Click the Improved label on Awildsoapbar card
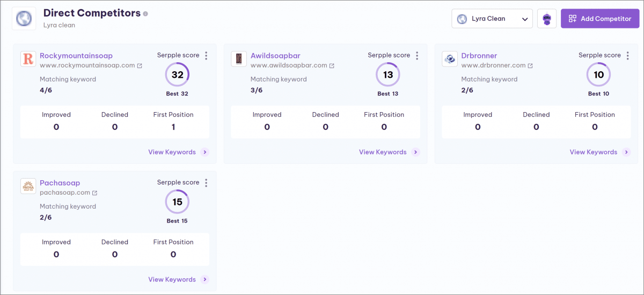644x295 pixels. coord(267,115)
